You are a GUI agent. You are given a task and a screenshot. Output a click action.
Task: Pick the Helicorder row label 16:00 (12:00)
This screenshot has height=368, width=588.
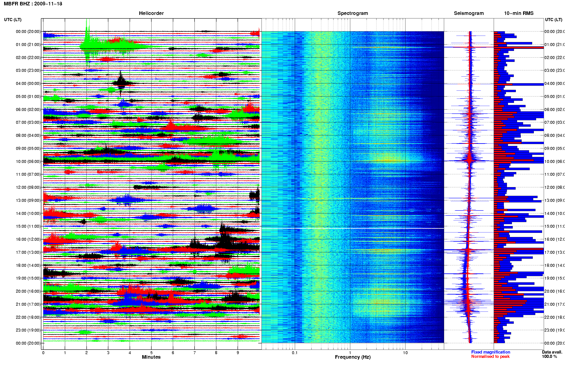point(28,239)
